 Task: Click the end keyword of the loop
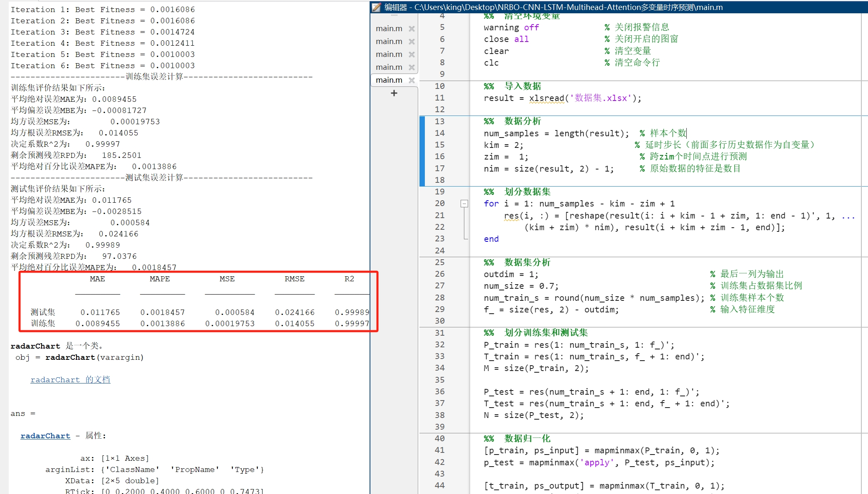tap(491, 239)
